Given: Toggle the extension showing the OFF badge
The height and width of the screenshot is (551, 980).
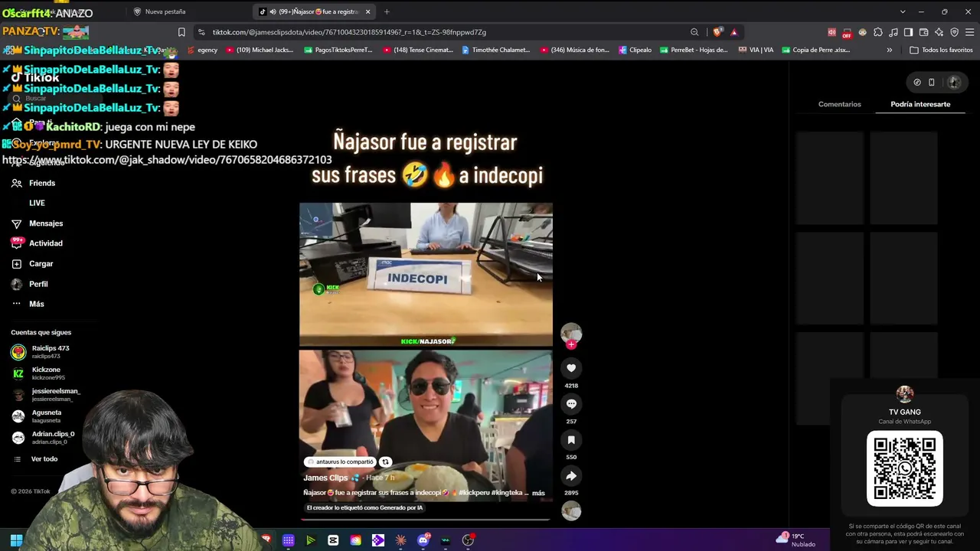Looking at the screenshot, I should tap(847, 33).
